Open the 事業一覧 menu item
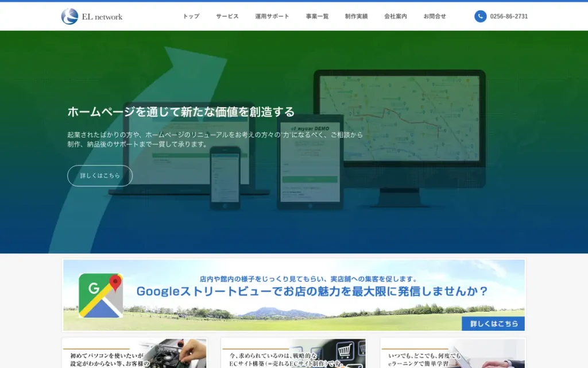The image size is (588, 368). point(317,16)
